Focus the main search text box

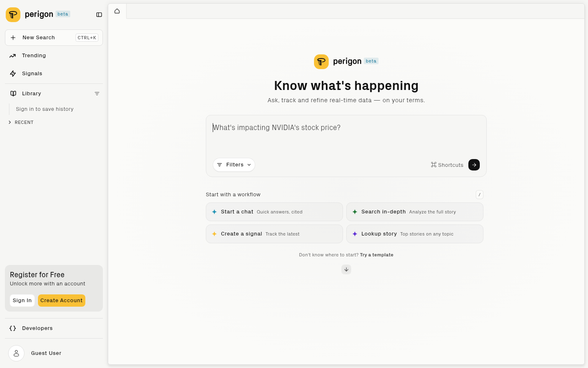point(345,135)
